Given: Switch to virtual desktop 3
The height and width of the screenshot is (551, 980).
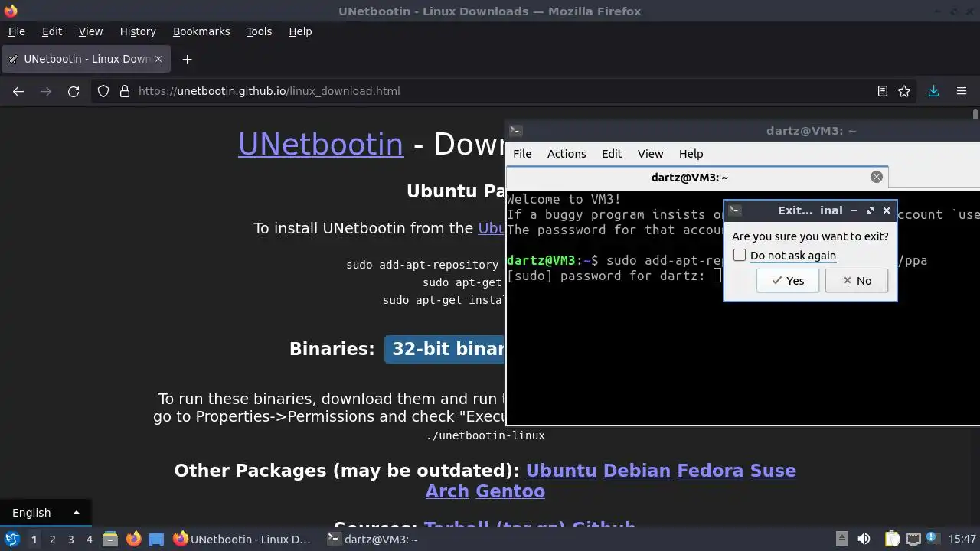Looking at the screenshot, I should pos(70,539).
